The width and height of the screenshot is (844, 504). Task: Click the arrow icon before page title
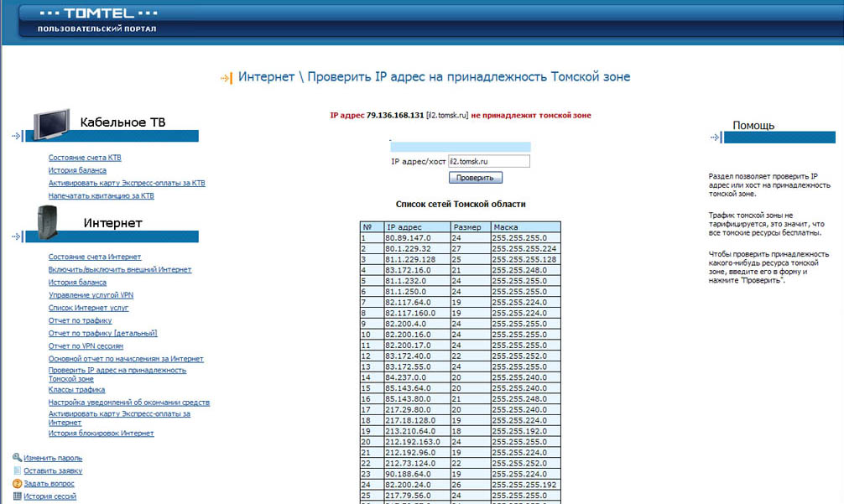pyautogui.click(x=226, y=78)
